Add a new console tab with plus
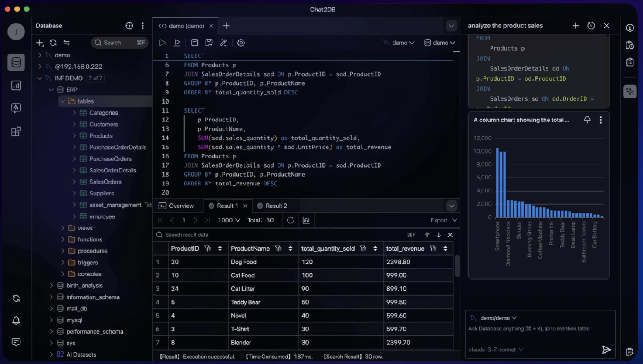This screenshot has width=643, height=364. 226,26
